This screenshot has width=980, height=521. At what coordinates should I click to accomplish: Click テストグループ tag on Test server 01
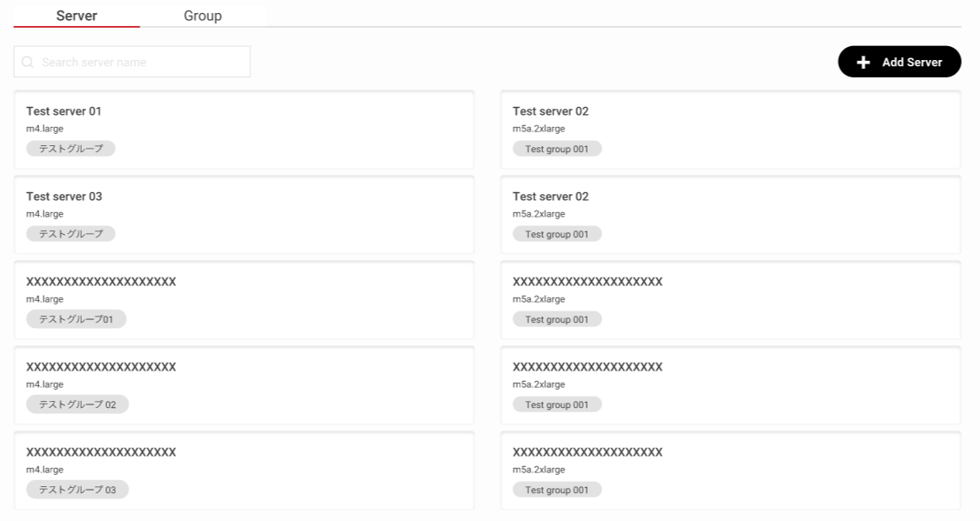pyautogui.click(x=70, y=149)
